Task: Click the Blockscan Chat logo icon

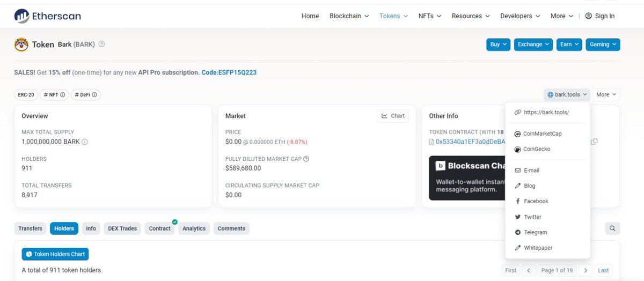Action: [440, 166]
